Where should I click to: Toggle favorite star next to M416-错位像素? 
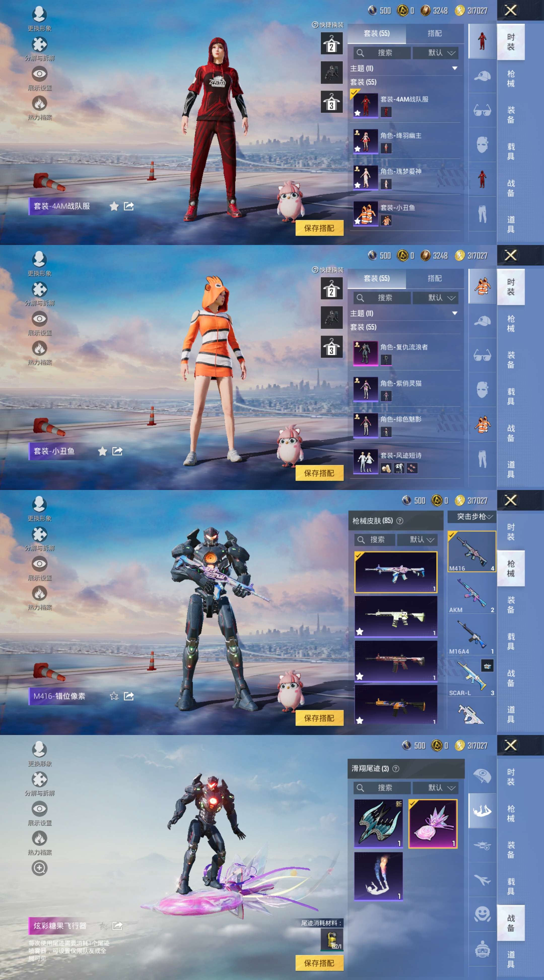114,696
